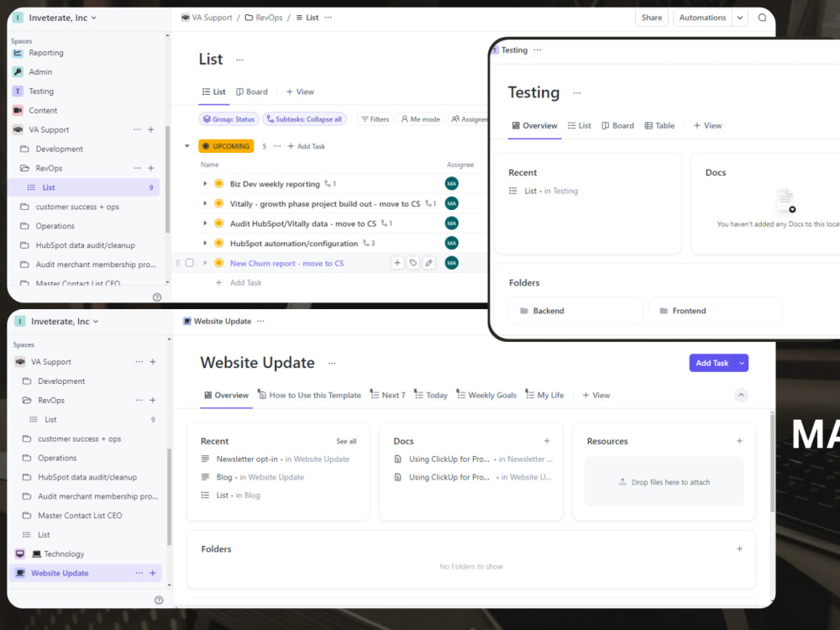Add item to RevOps folder in bottom sidebar
Image resolution: width=840 pixels, height=630 pixels.
(x=153, y=400)
